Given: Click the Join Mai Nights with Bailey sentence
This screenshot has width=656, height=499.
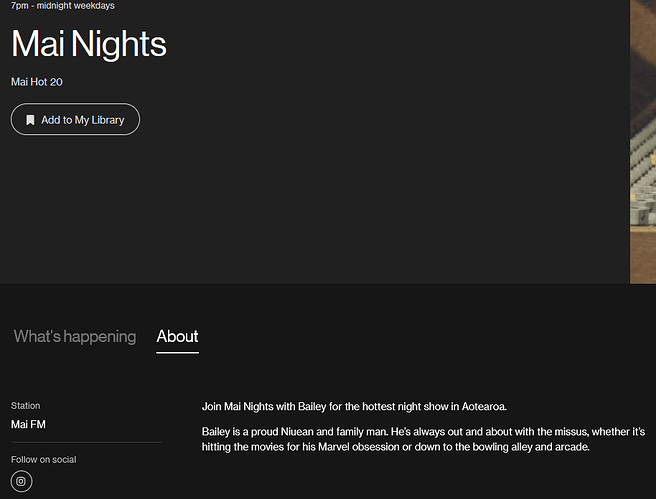Looking at the screenshot, I should (x=354, y=407).
